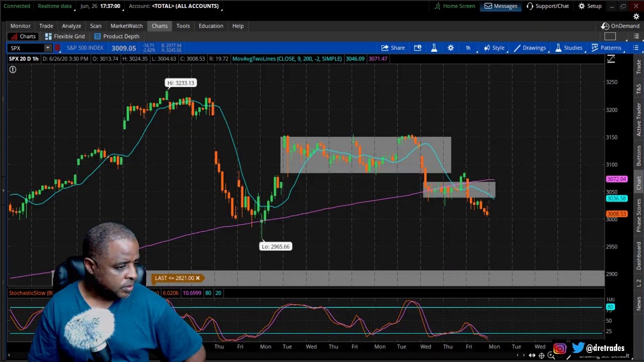Viewport: 644px width, 362px height.
Task: Select the crosshair cursor icon at bottom
Action: click(542, 355)
